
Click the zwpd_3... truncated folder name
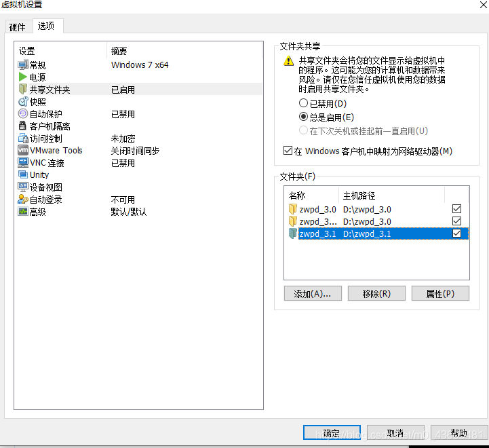click(x=318, y=222)
